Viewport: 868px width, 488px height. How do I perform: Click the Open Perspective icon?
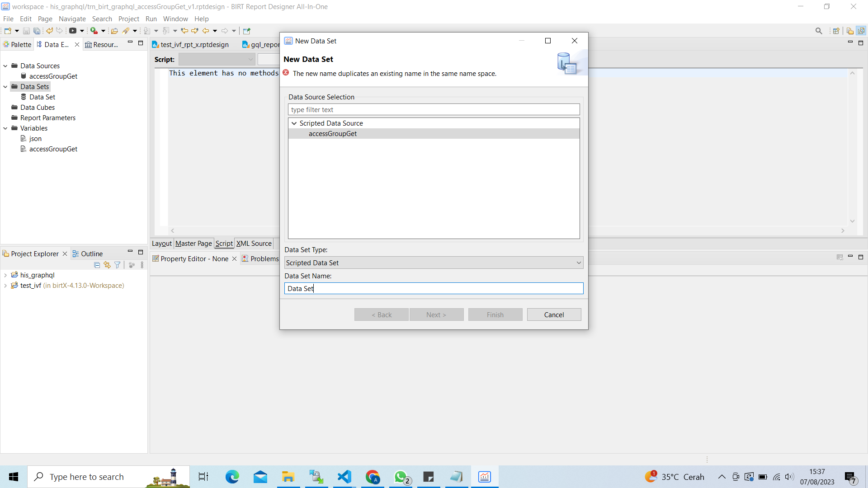coord(836,31)
